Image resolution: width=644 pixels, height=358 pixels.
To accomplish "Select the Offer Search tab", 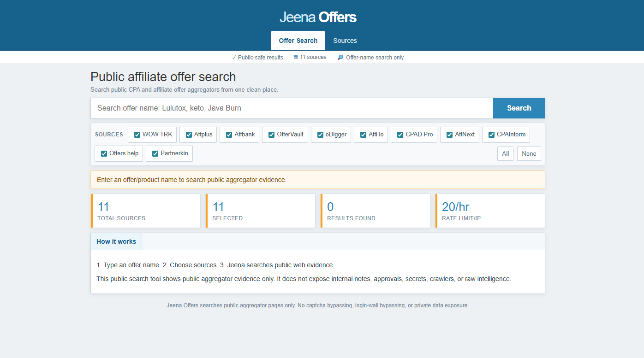I will click(298, 41).
